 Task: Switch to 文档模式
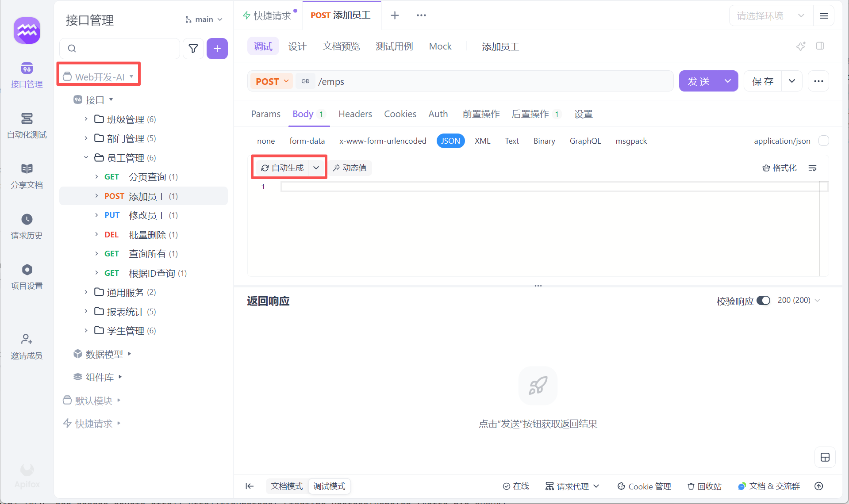tap(287, 486)
